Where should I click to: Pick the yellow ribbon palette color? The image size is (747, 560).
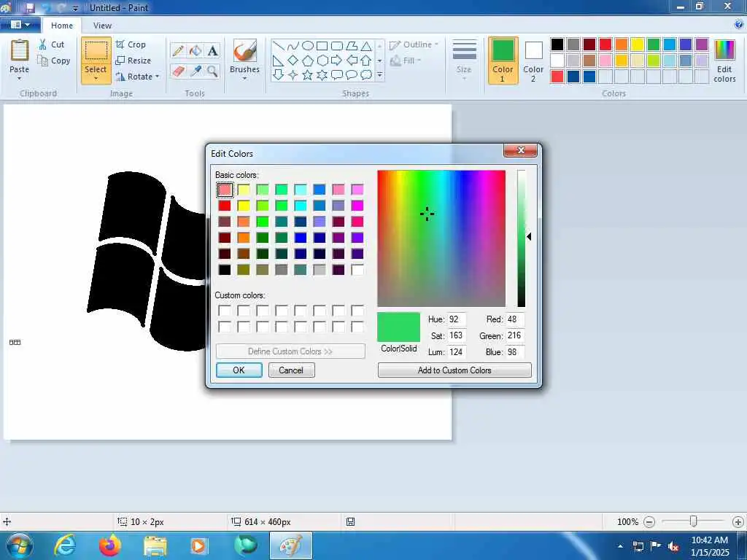click(x=638, y=44)
